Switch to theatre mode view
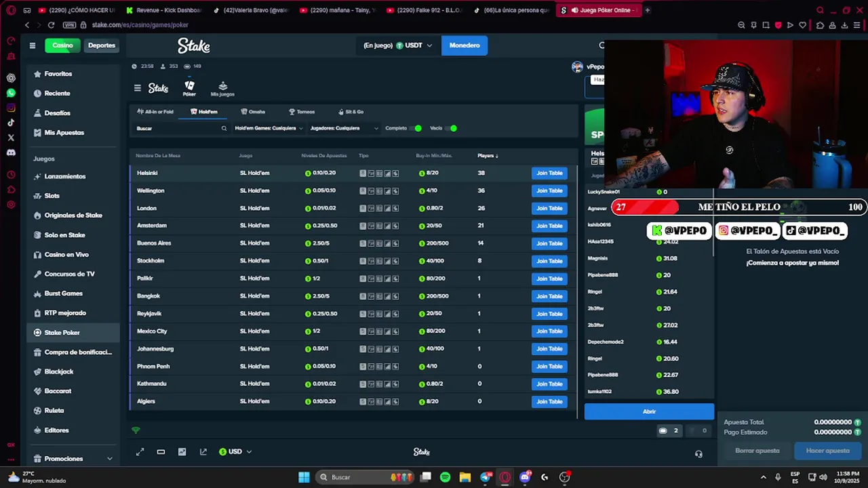This screenshot has width=868, height=488. pos(161,452)
